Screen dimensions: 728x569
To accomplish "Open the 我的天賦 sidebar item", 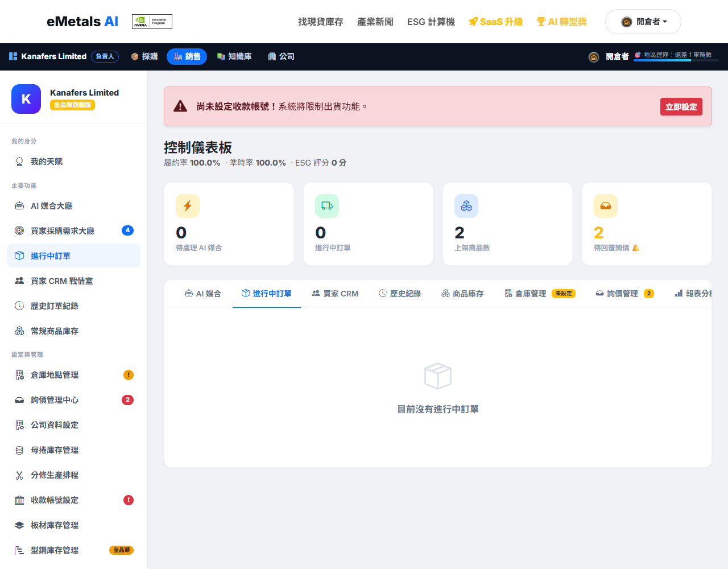I will click(73, 162).
